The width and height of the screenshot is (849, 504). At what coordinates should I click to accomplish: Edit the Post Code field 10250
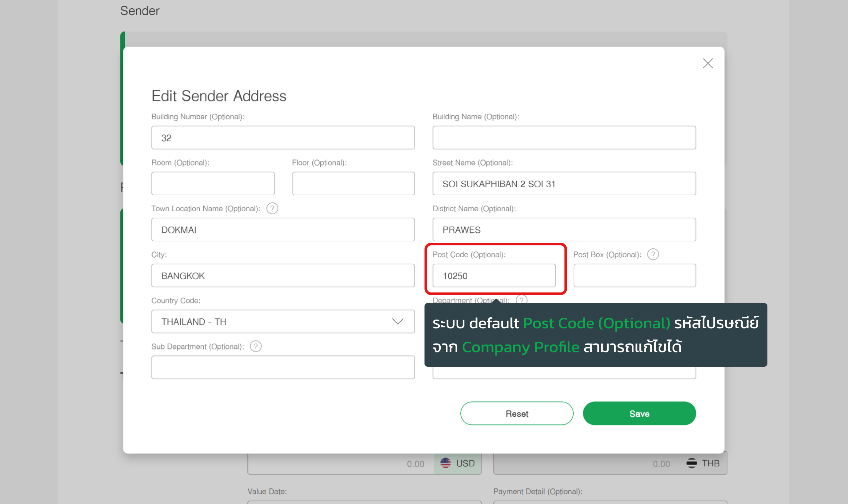coord(494,276)
